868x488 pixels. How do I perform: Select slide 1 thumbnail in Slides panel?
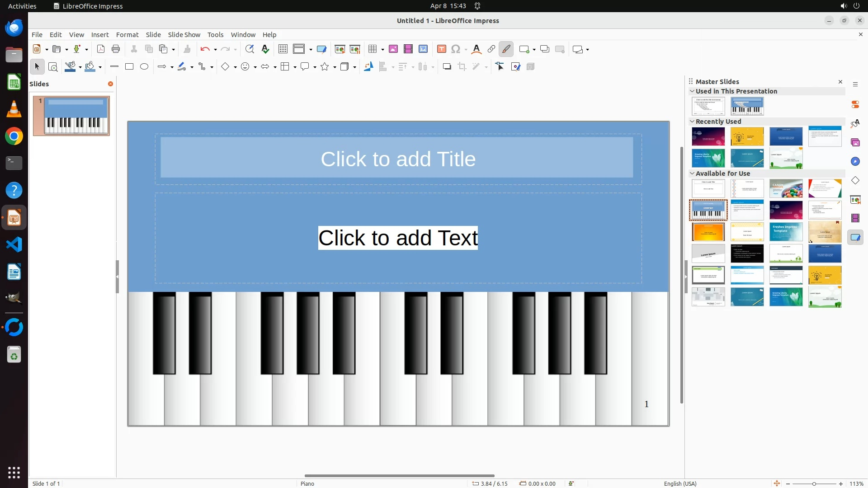(x=71, y=116)
